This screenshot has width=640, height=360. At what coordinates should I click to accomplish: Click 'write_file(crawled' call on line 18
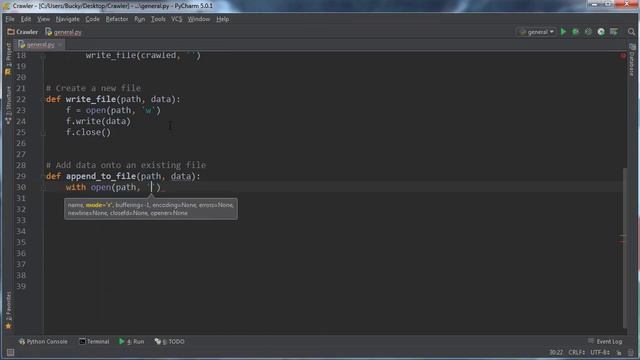[x=131, y=55]
